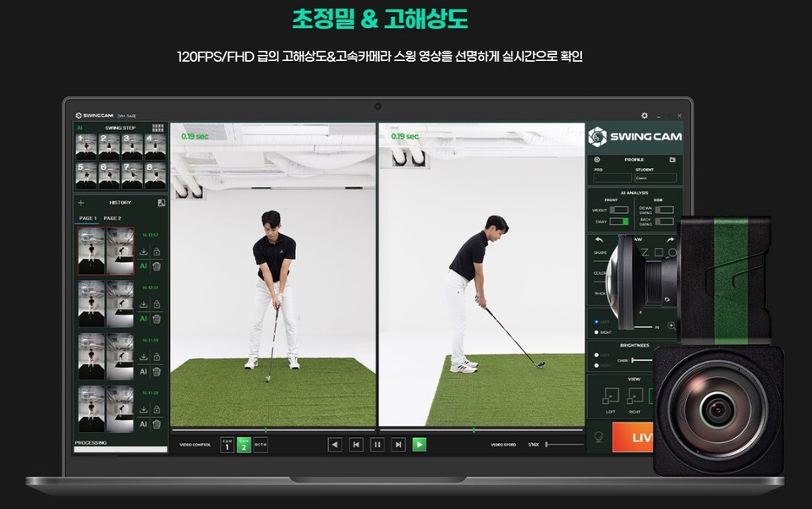
Task: Open the trash icon to delete a history clip
Action: (156, 266)
